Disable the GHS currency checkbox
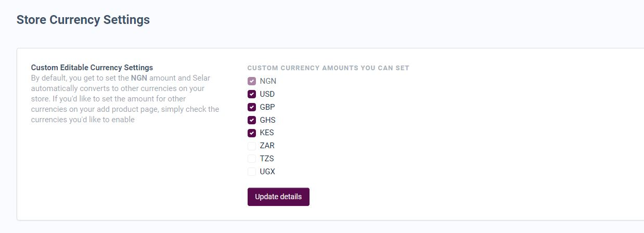Viewport: 644px width, 233px height. (252, 120)
